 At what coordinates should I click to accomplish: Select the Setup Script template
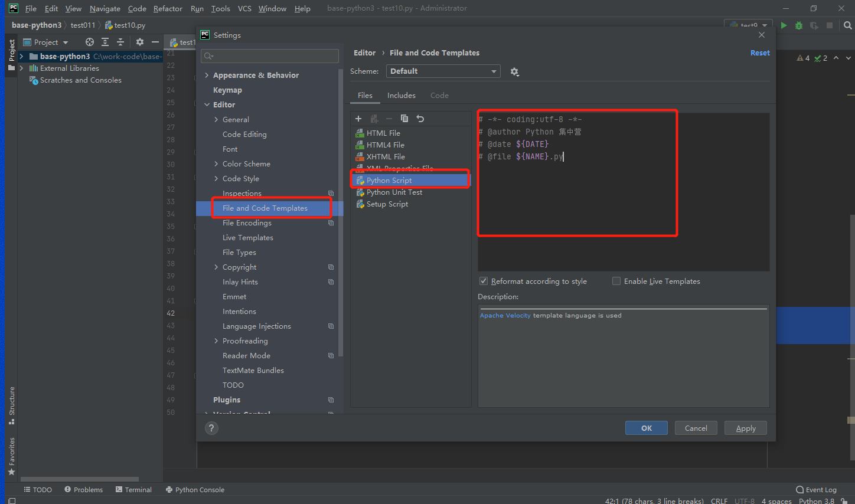(387, 204)
